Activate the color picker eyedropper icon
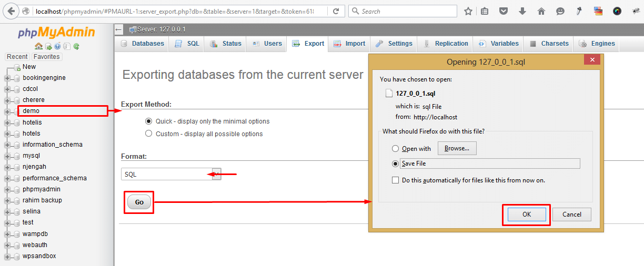Image resolution: width=644 pixels, height=266 pixels. (579, 11)
